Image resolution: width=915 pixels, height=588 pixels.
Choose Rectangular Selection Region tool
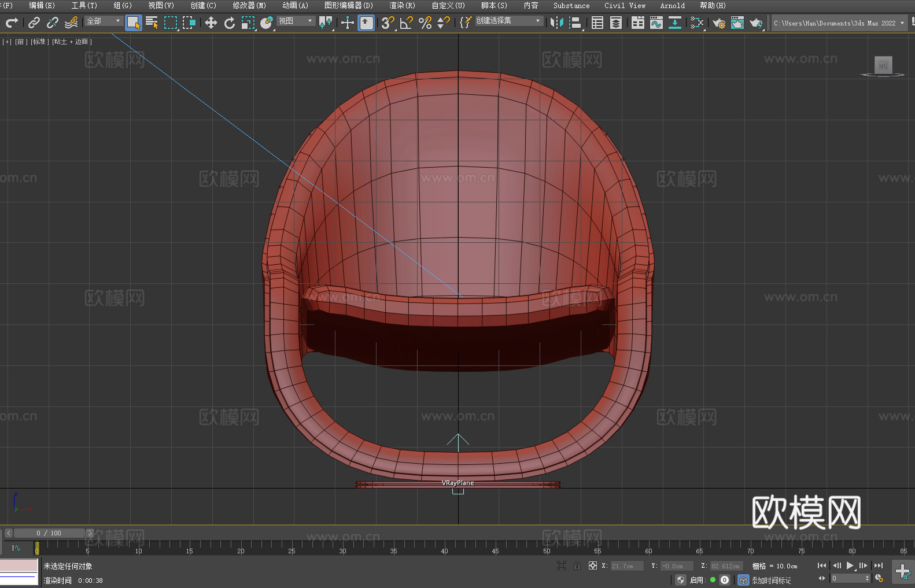click(x=171, y=23)
